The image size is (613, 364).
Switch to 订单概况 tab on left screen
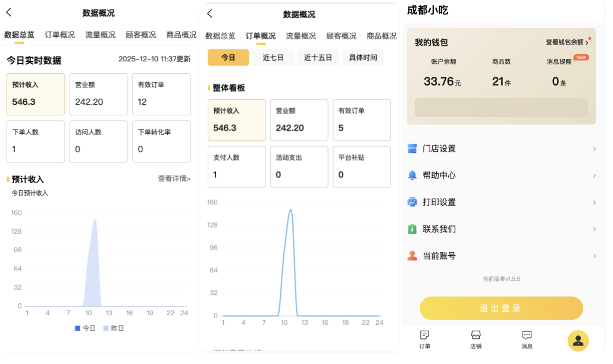pyautogui.click(x=60, y=34)
